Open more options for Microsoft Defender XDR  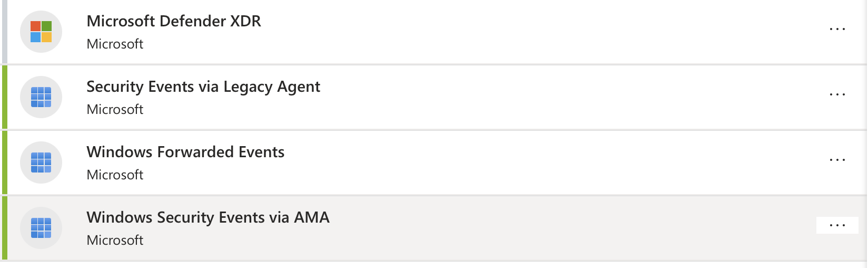point(837,30)
